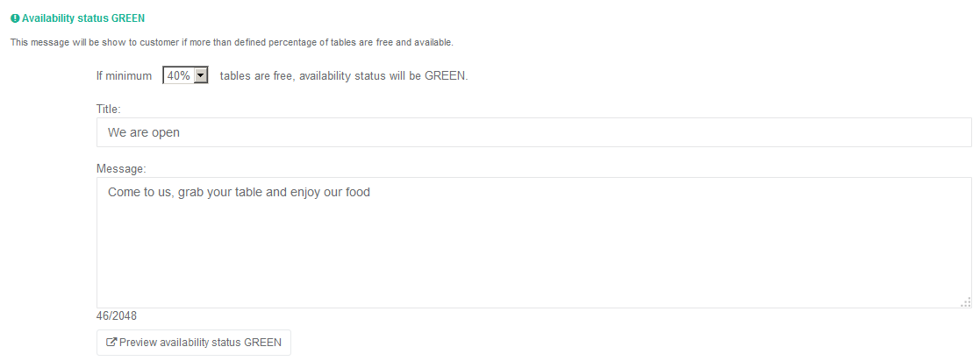
Task: Click the word GREEN in the Preview button
Action: pyautogui.click(x=262, y=343)
